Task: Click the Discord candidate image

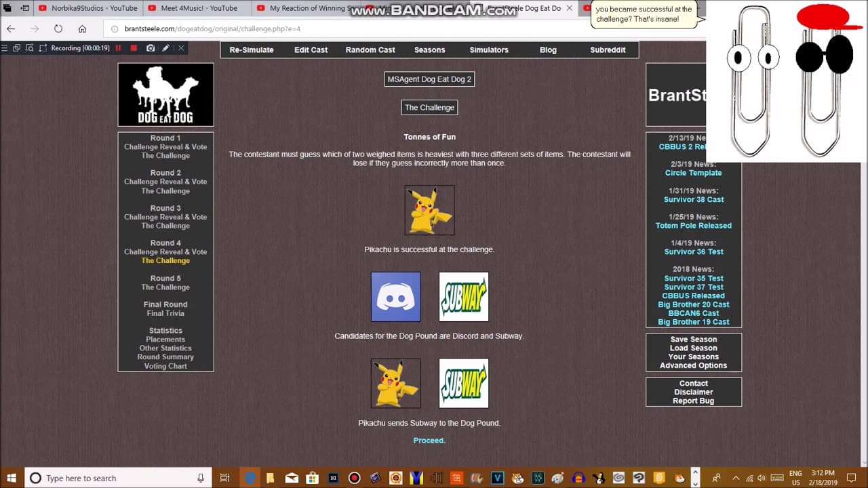Action: click(396, 297)
